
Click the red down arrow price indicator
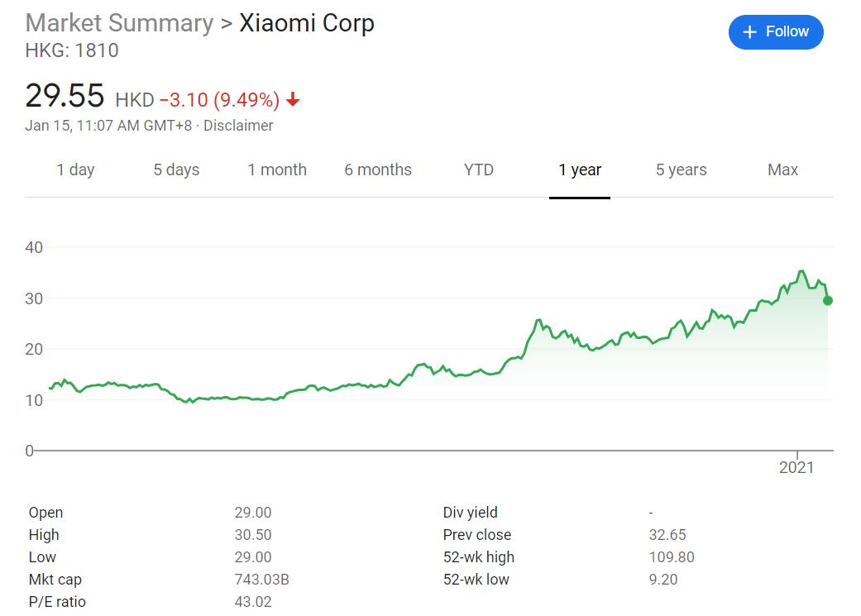point(293,101)
